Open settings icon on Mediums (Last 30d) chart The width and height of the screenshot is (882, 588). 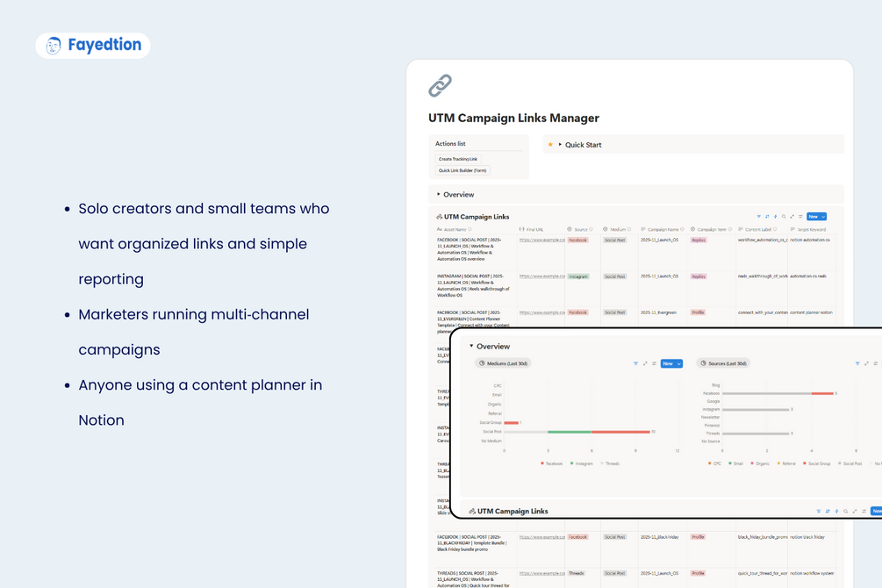[x=654, y=363]
